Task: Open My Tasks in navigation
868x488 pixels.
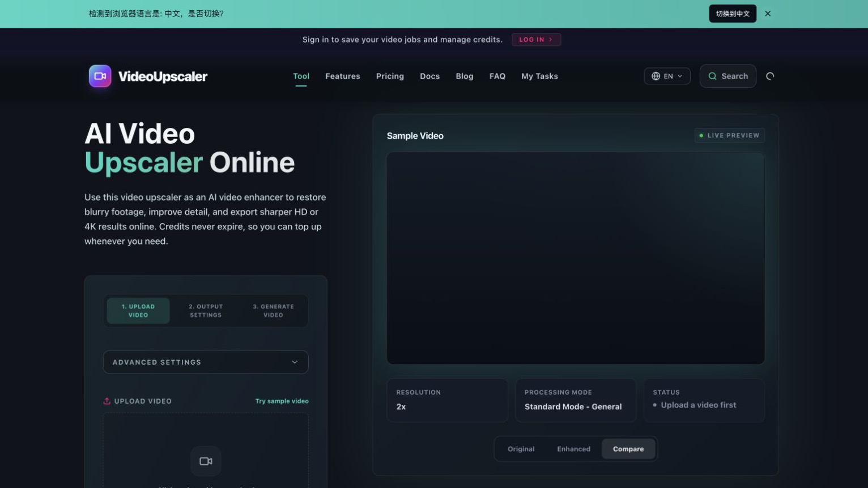Action: coord(539,76)
